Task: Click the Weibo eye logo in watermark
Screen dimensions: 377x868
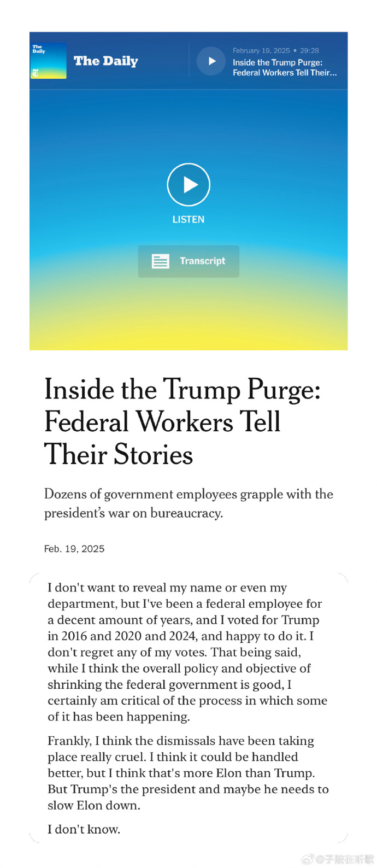Action: point(308,859)
